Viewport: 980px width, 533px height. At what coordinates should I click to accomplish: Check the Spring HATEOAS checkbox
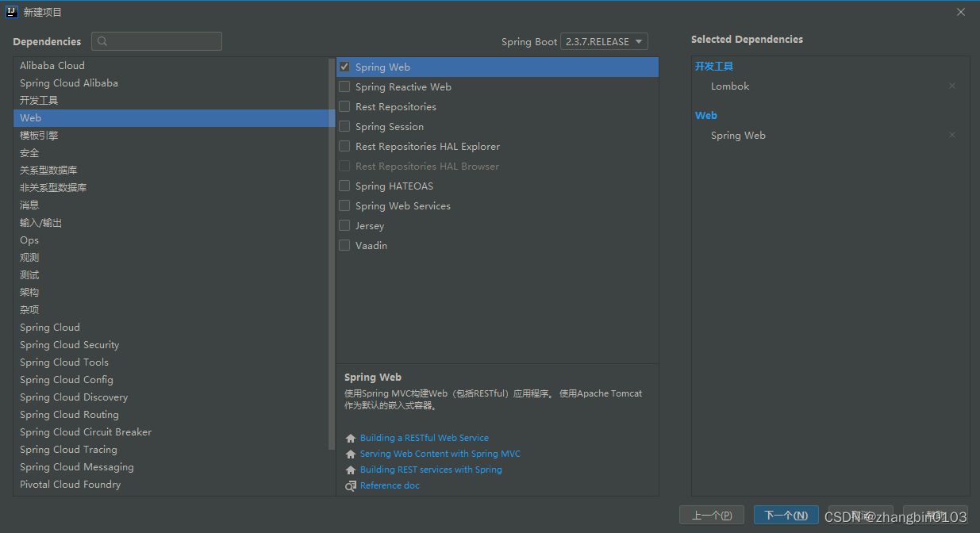click(344, 186)
